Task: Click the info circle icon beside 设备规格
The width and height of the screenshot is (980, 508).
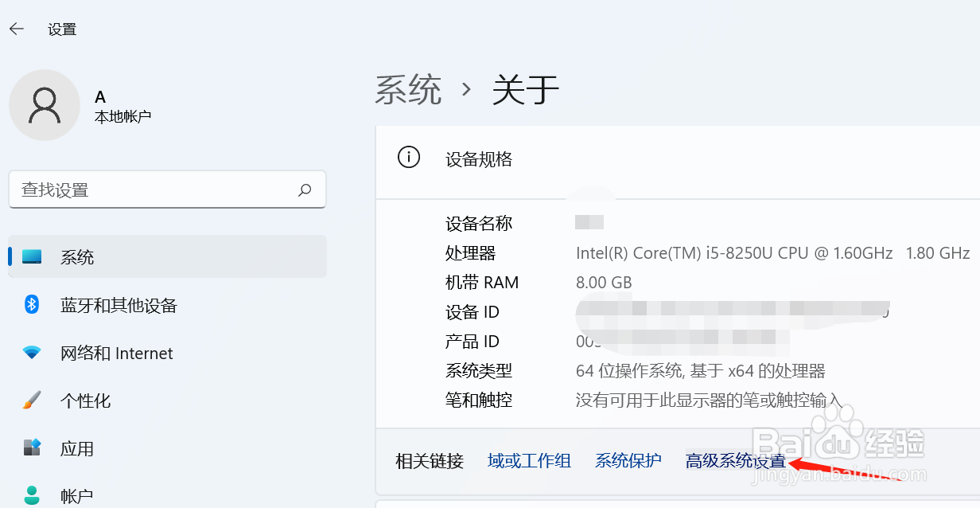Action: click(x=409, y=157)
